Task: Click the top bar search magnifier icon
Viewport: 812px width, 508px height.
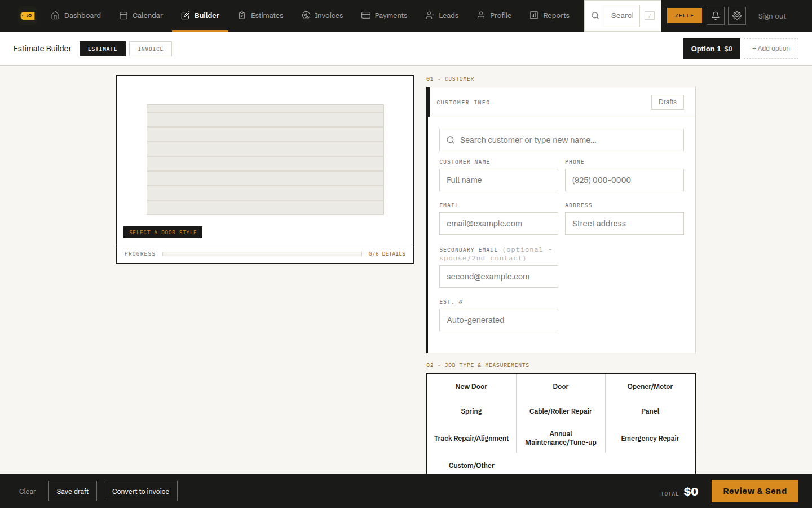Action: point(595,16)
